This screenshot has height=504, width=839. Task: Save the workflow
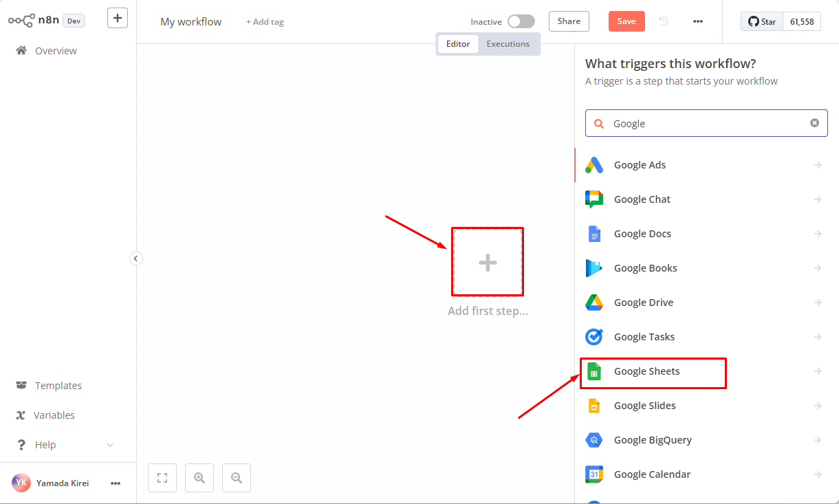pos(626,21)
